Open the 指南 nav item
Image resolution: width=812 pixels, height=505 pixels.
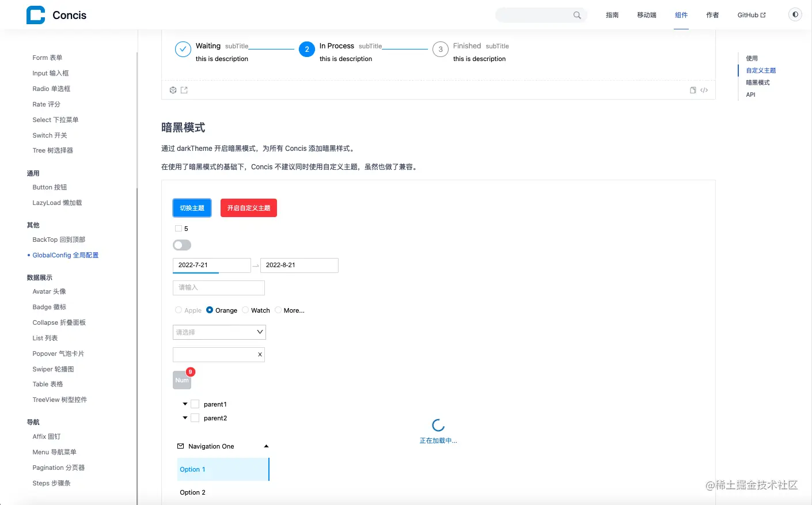tap(612, 15)
